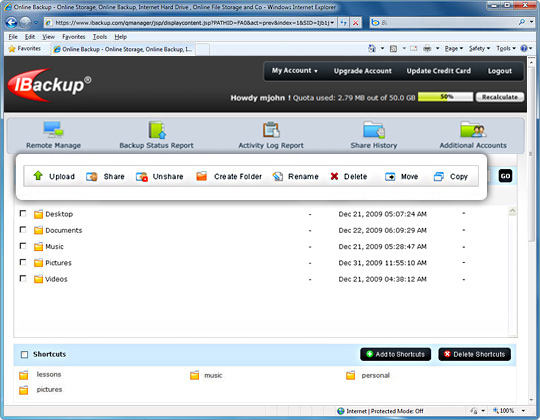Open the command bar Tools dropdown

(x=506, y=49)
